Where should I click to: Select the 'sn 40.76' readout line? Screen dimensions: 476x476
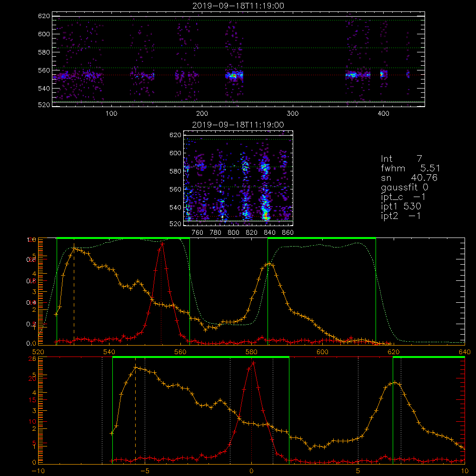[x=409, y=178]
